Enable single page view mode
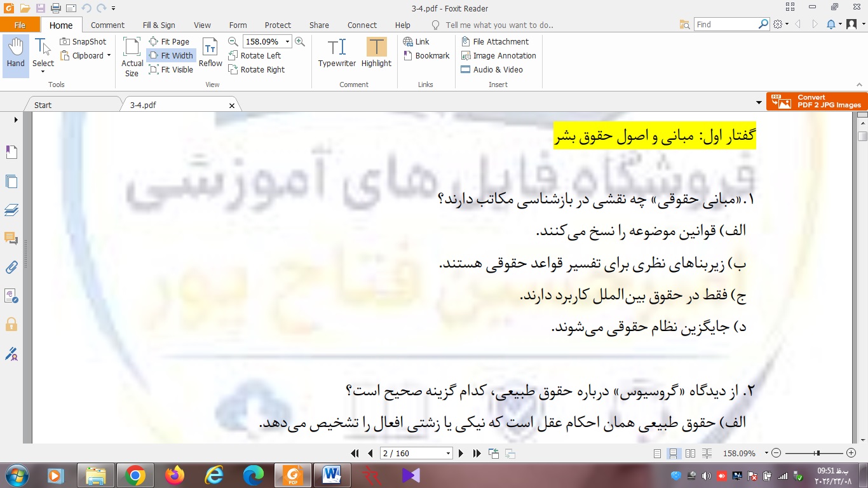868x488 pixels. coord(657,453)
